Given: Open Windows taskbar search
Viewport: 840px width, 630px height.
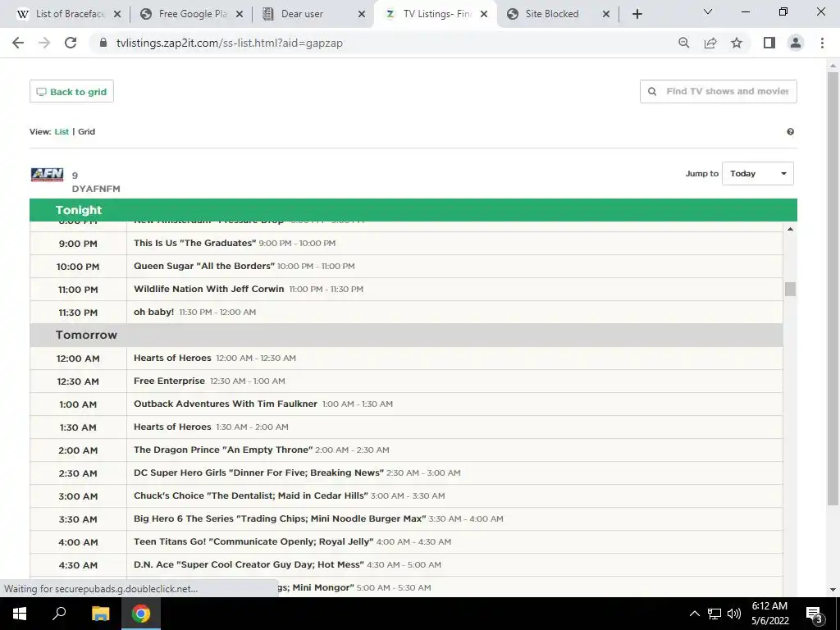Looking at the screenshot, I should [x=59, y=614].
